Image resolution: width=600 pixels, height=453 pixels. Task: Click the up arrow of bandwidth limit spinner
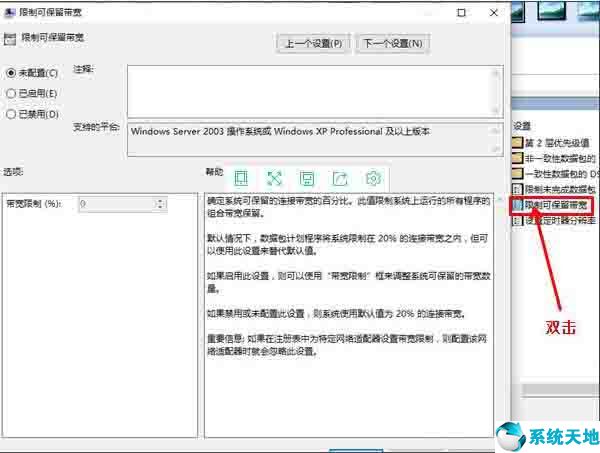161,200
